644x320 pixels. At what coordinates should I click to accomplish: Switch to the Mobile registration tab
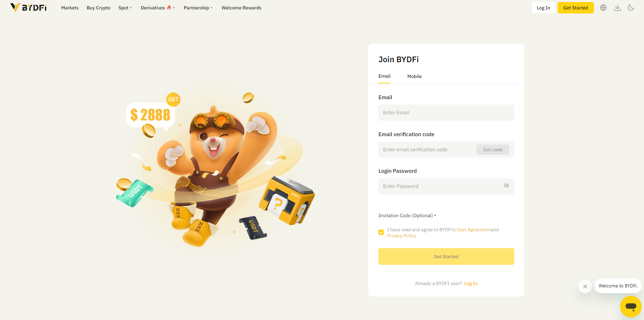[414, 76]
